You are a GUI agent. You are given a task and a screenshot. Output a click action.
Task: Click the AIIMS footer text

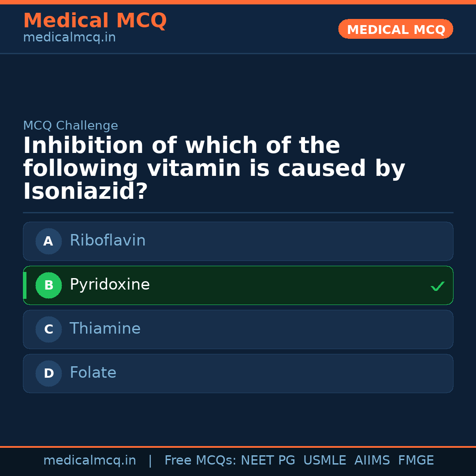tap(372, 461)
